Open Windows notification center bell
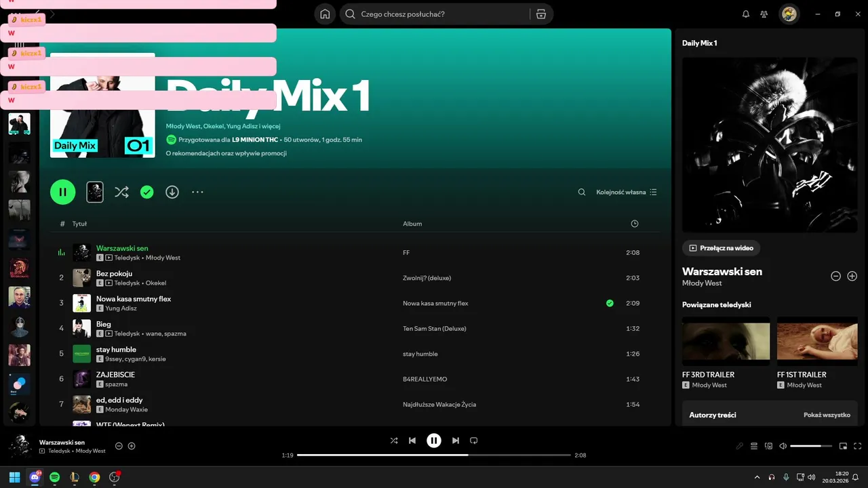868x488 pixels. [x=855, y=477]
